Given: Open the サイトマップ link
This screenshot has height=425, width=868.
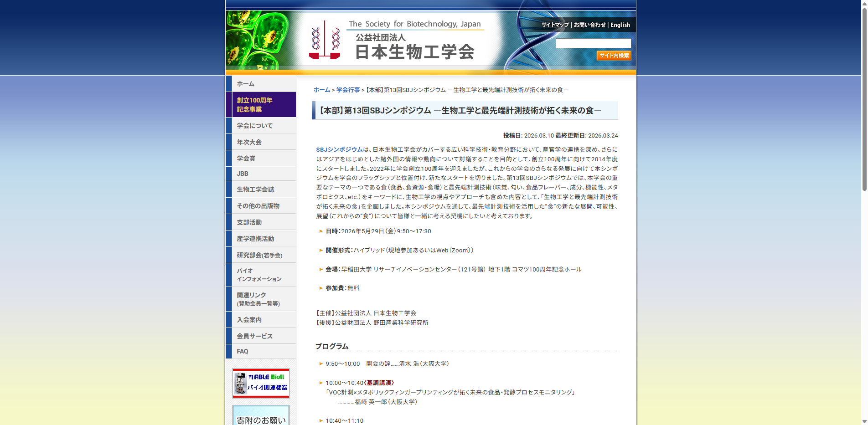Looking at the screenshot, I should click(554, 25).
